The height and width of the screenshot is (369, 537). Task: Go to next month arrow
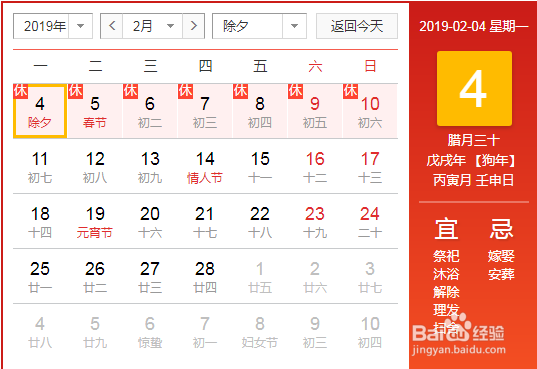click(193, 26)
